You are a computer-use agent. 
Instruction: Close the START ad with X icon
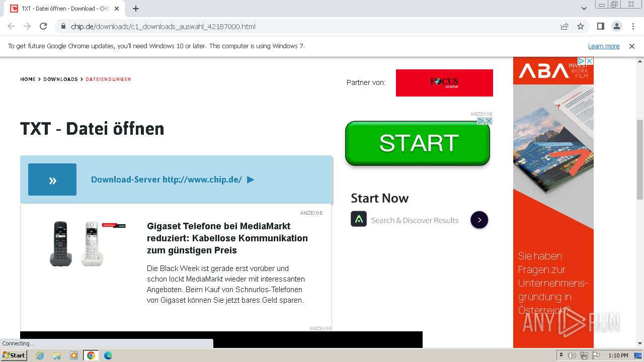(x=489, y=121)
